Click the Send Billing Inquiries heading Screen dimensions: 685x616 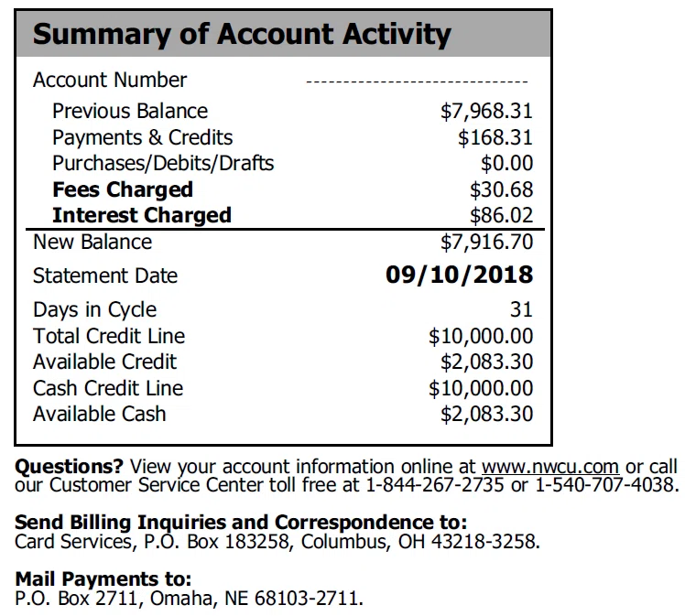(241, 522)
